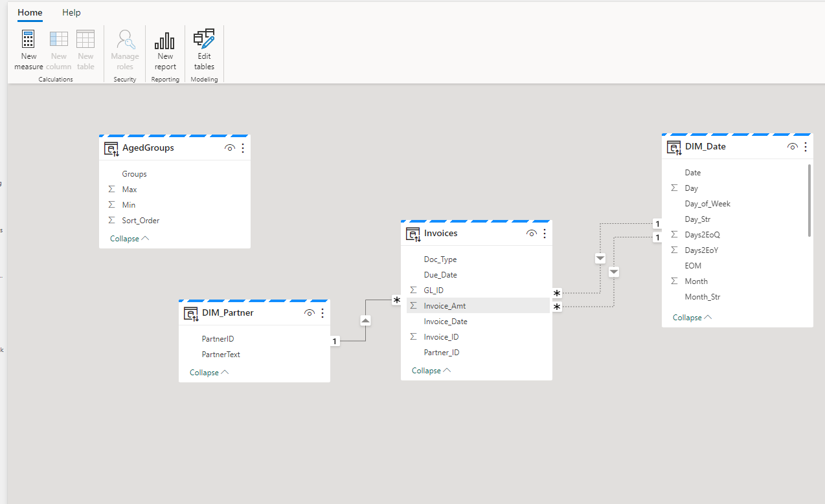Toggle visibility of DIM_Date table
This screenshot has width=825, height=504.
click(792, 147)
